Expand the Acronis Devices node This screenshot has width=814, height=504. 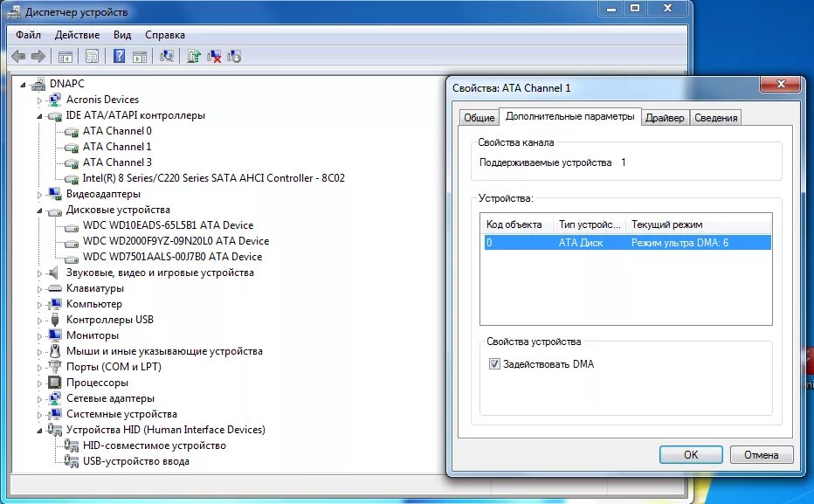(39, 100)
